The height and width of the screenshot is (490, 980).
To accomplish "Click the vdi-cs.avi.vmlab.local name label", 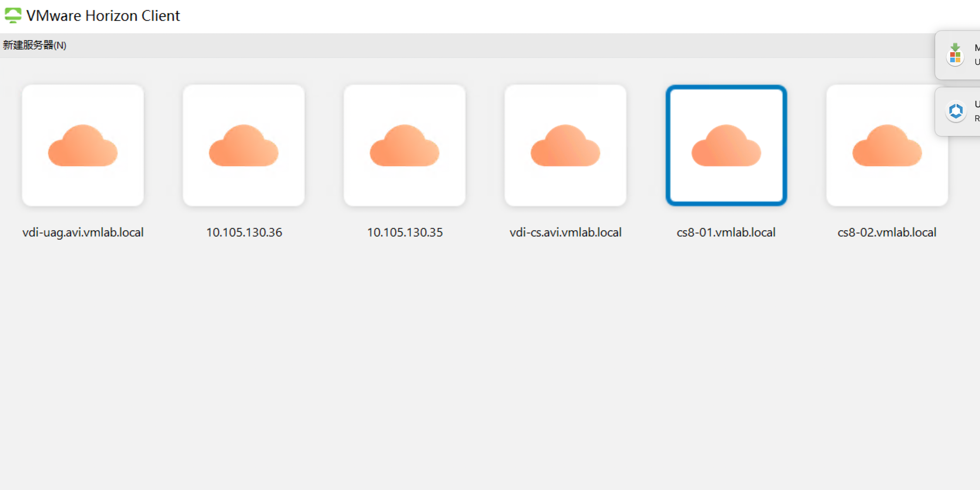I will pos(565,232).
